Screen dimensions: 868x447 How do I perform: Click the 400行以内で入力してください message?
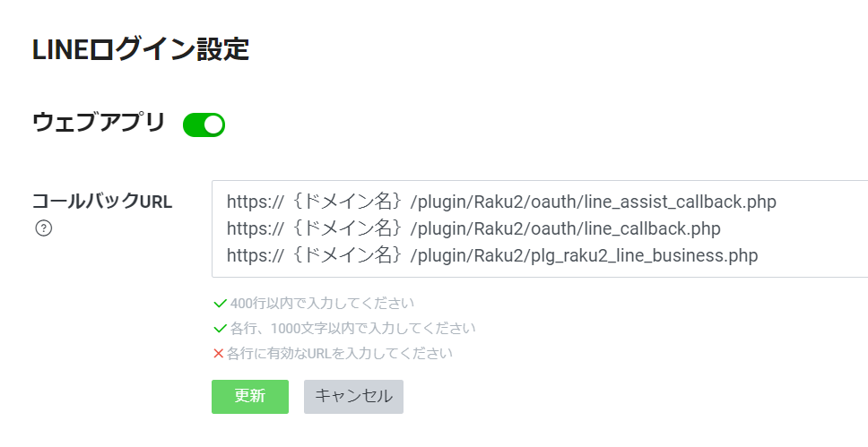[322, 303]
